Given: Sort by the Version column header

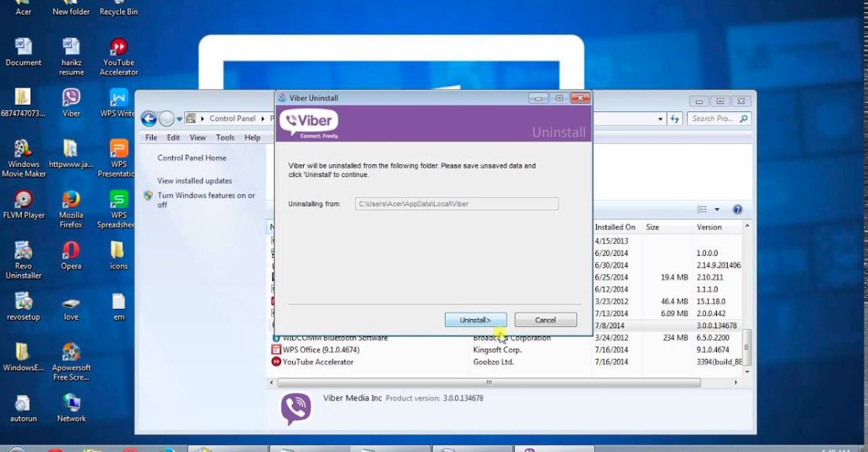Looking at the screenshot, I should 709,227.
